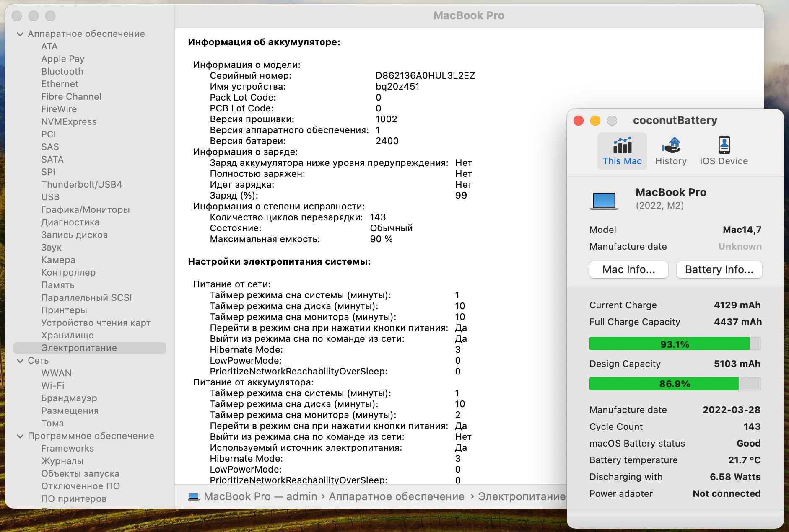Select ПО принтеров in sidebar

click(74, 499)
